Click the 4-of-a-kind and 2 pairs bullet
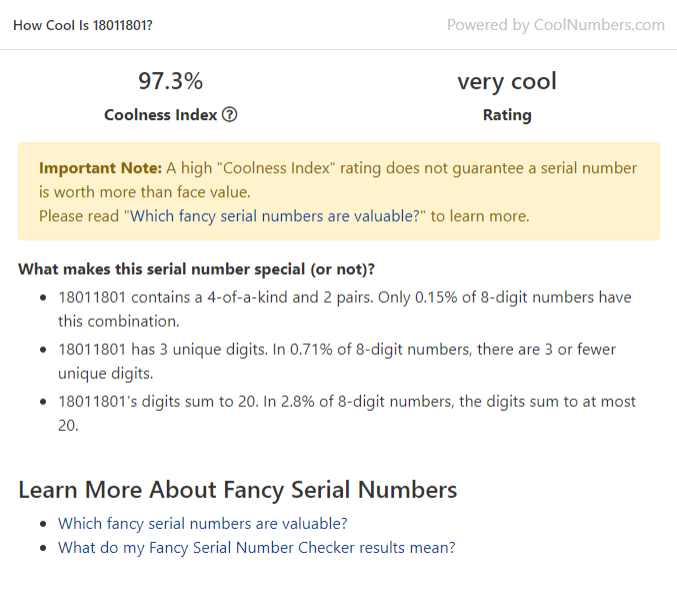This screenshot has height=593, width=677. tap(345, 309)
